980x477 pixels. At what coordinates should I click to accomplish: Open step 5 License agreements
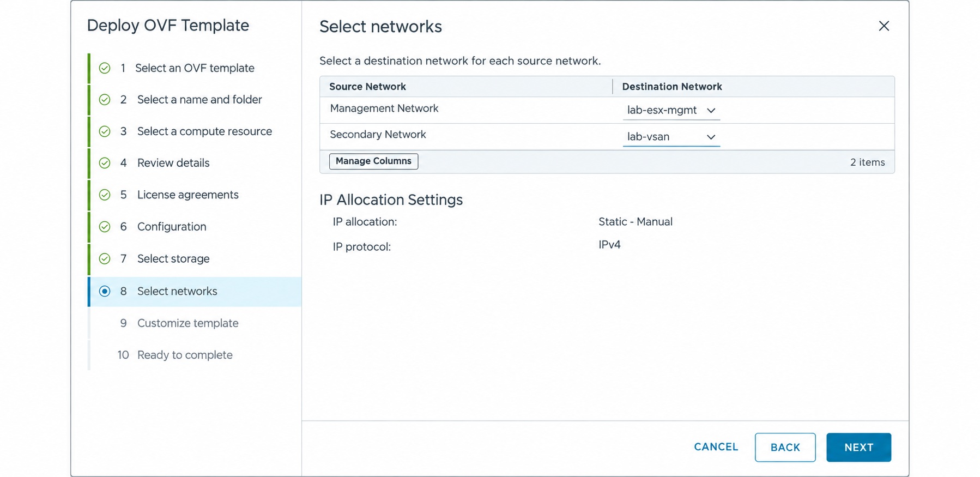click(x=195, y=195)
